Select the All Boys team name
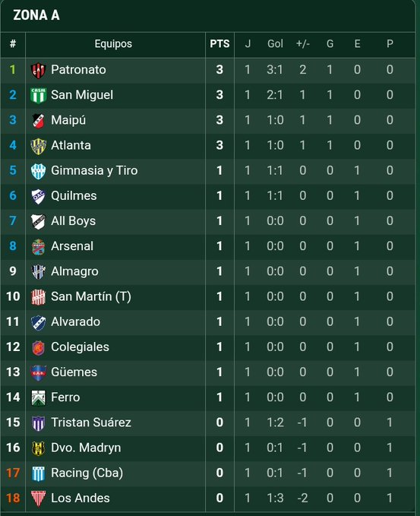Viewport: 420px width, 516px height. (x=74, y=221)
